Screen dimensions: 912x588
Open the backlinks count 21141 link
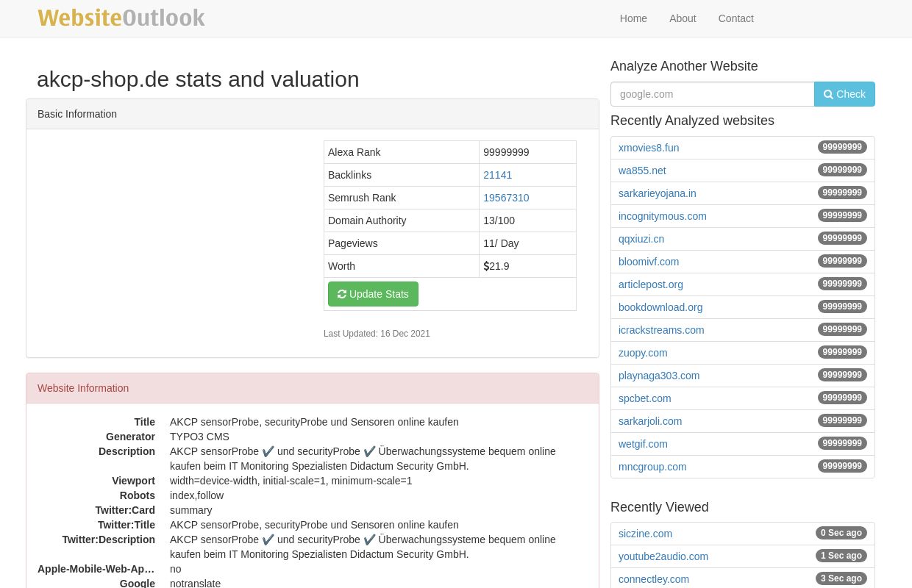coord(498,175)
